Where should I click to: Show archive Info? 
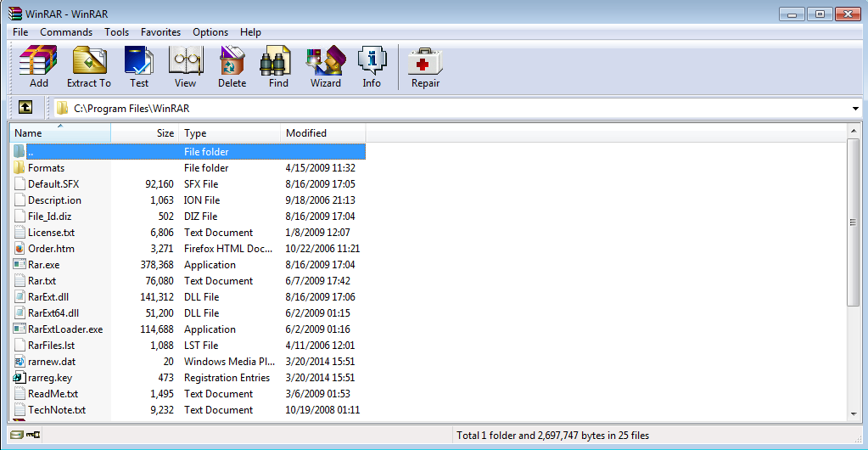pyautogui.click(x=372, y=60)
